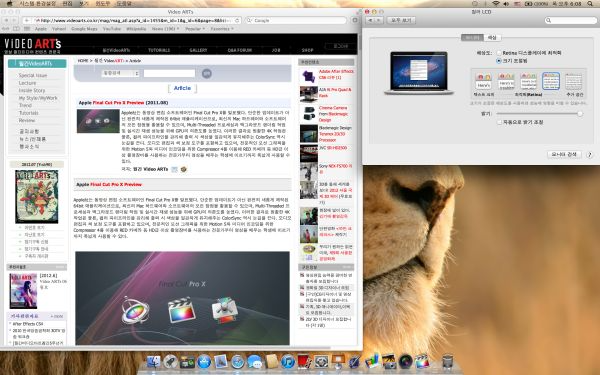Open the Window menu in menu bar
The height and width of the screenshot is (375, 600).
[x=103, y=3]
